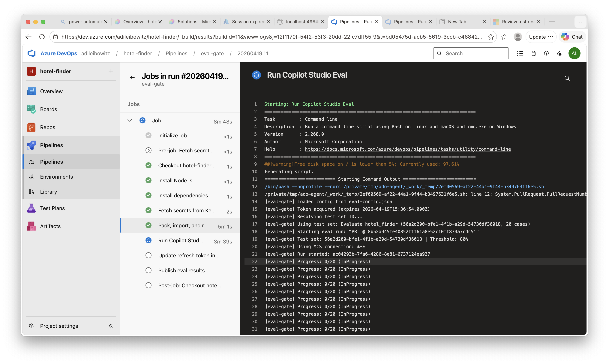Open the browser tab list dropdown arrow
This screenshot has width=609, height=364.
point(580,22)
